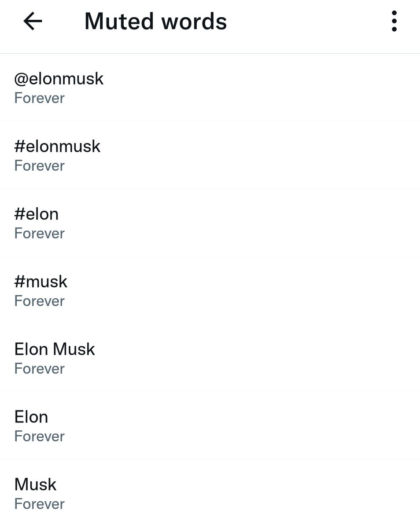Click Forever text below the Musk entry
Viewport: 420px width, 528px height.
39,504
